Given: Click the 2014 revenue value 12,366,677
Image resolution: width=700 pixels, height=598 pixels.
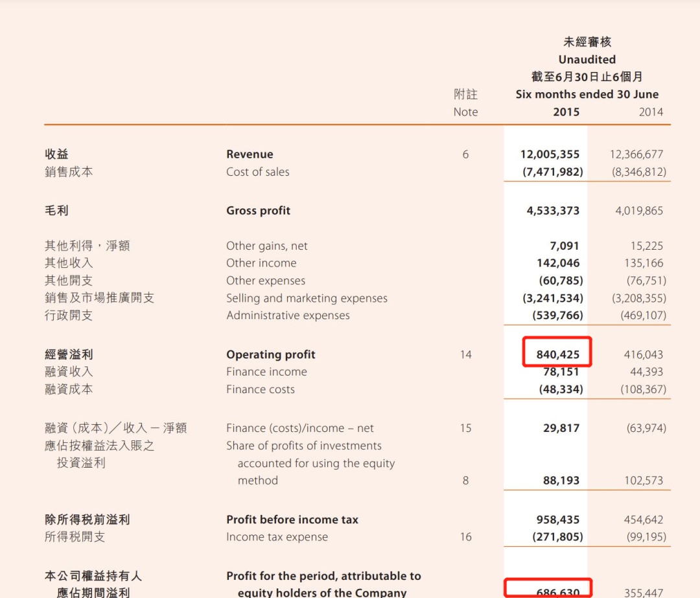Looking at the screenshot, I should point(636,154).
